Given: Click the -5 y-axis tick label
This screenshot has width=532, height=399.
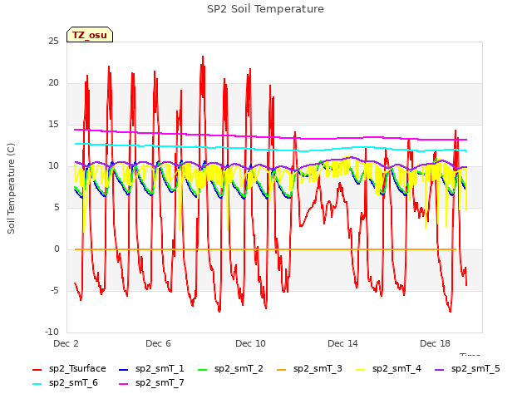Looking at the screenshot, I should (x=55, y=290).
